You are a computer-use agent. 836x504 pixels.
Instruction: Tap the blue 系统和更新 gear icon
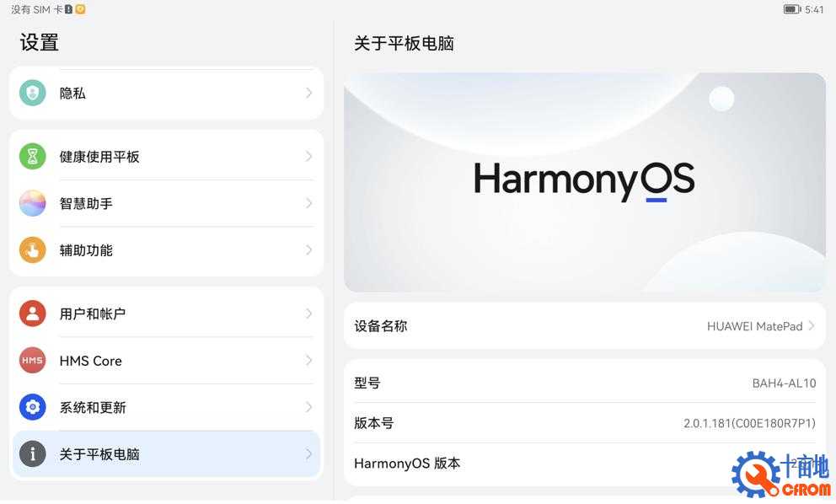[33, 408]
